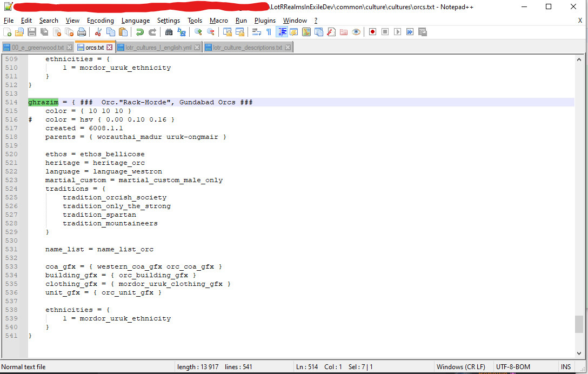This screenshot has height=374, width=588.
Task: Open the Language menu
Action: tap(135, 20)
